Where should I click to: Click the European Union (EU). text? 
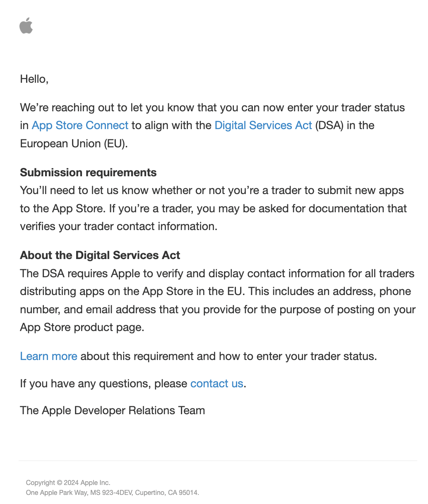pyautogui.click(x=74, y=144)
